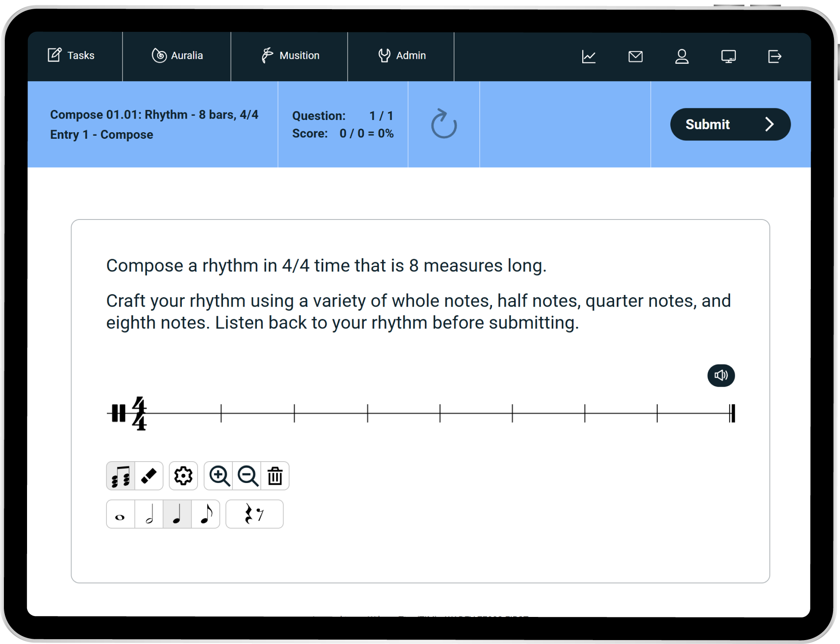This screenshot has width=840, height=644.
Task: Toggle rest entry mode
Action: tap(254, 514)
